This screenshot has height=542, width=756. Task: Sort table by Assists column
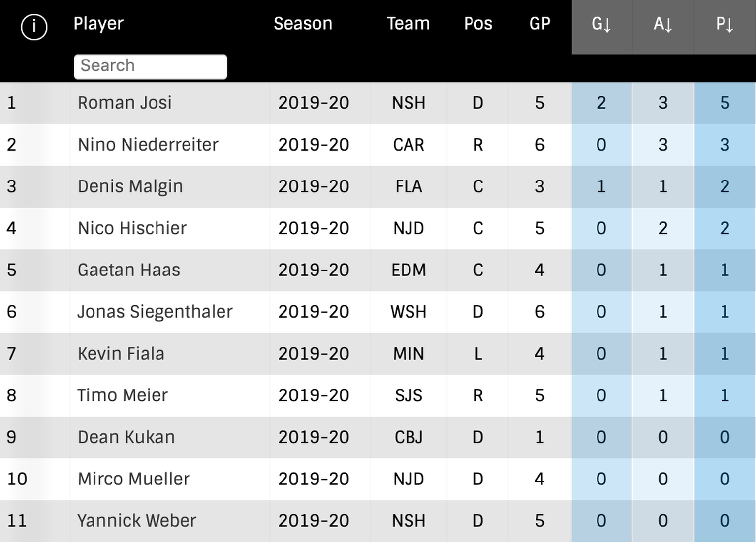[662, 24]
